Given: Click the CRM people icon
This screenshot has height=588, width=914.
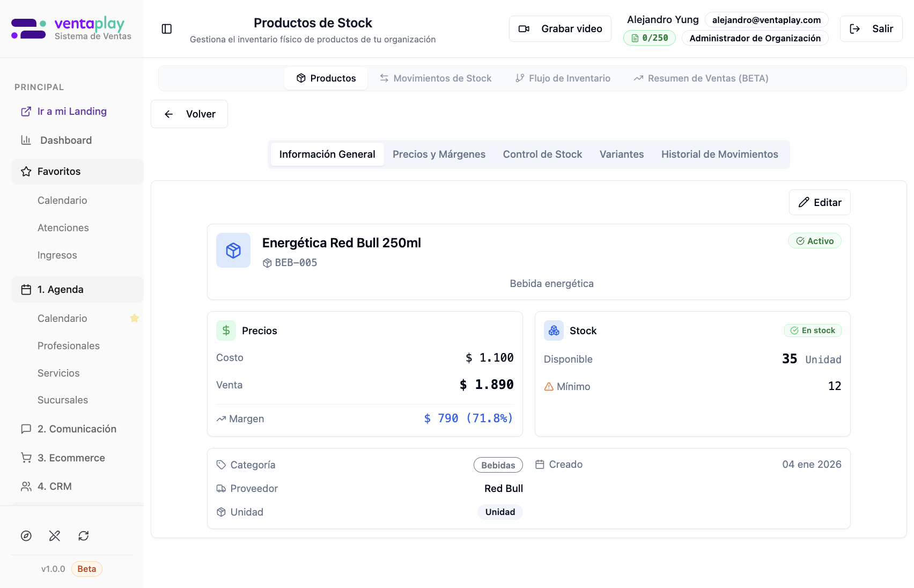Looking at the screenshot, I should [x=26, y=487].
